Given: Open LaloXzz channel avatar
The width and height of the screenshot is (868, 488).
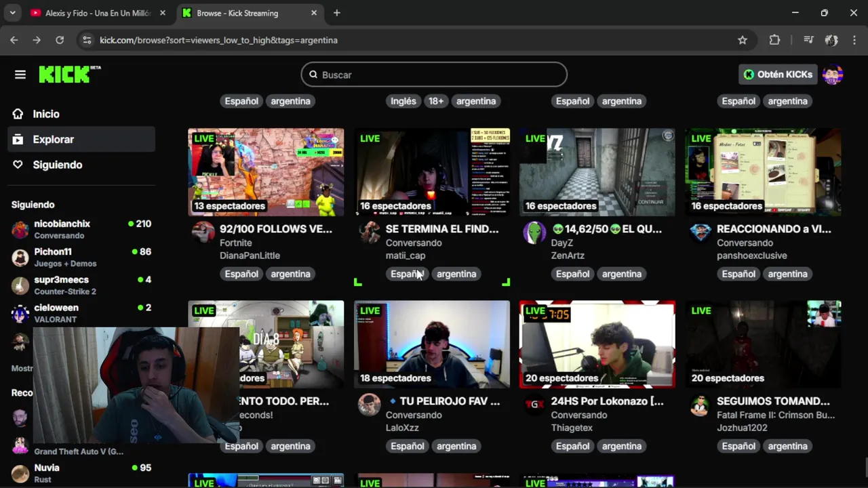Looking at the screenshot, I should click(x=370, y=404).
